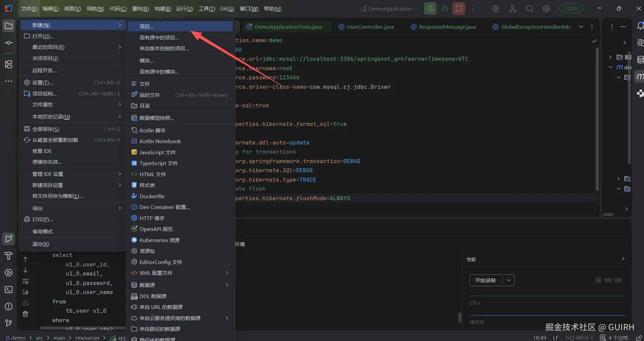Screen dimensions: 644x341
Task: Click the 开始录制 button
Action: [x=485, y=280]
